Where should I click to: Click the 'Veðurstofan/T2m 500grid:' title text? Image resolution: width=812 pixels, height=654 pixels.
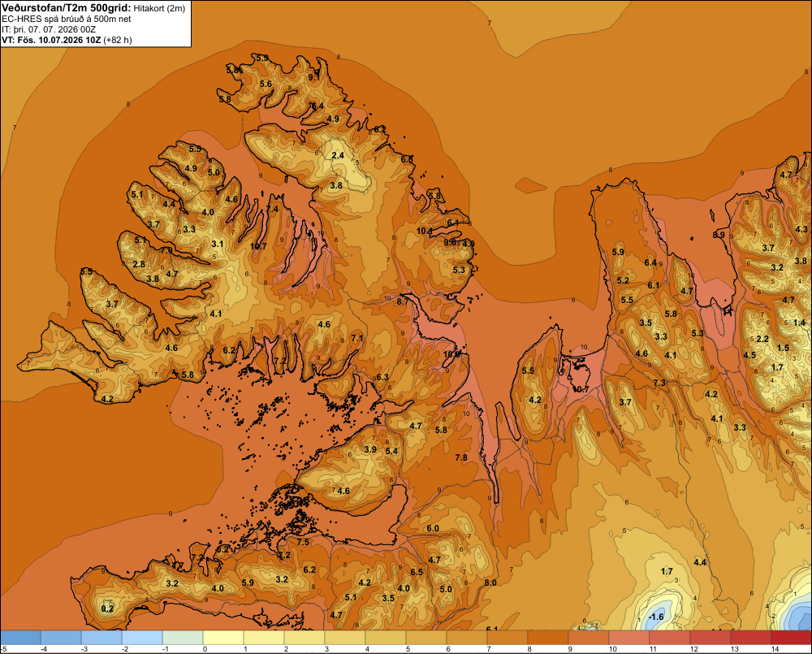coord(66,8)
